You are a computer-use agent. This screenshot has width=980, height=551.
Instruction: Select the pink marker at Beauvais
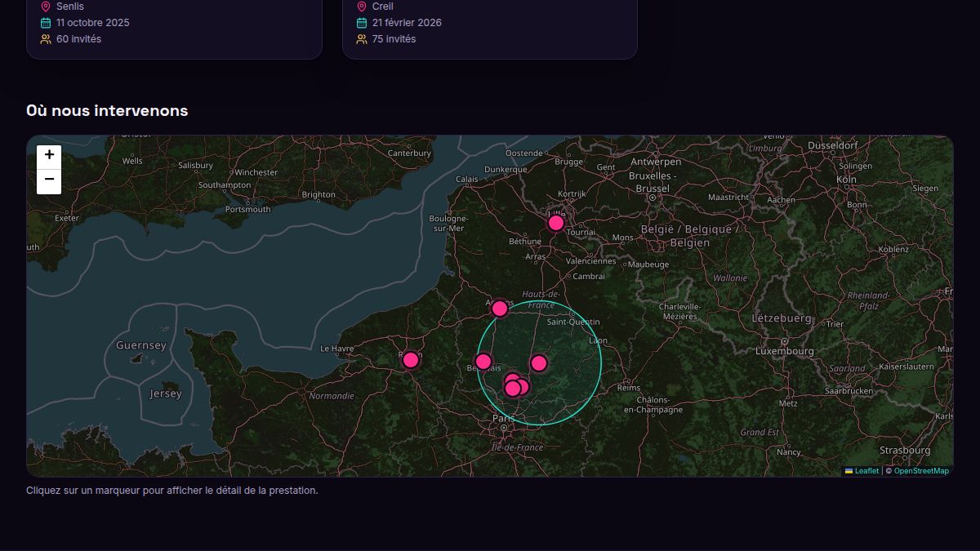pos(483,362)
